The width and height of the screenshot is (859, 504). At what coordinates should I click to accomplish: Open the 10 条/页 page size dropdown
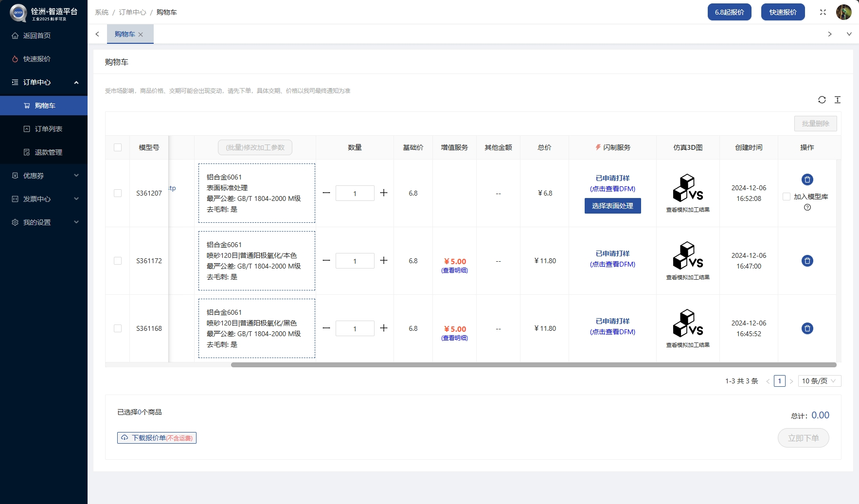point(819,381)
